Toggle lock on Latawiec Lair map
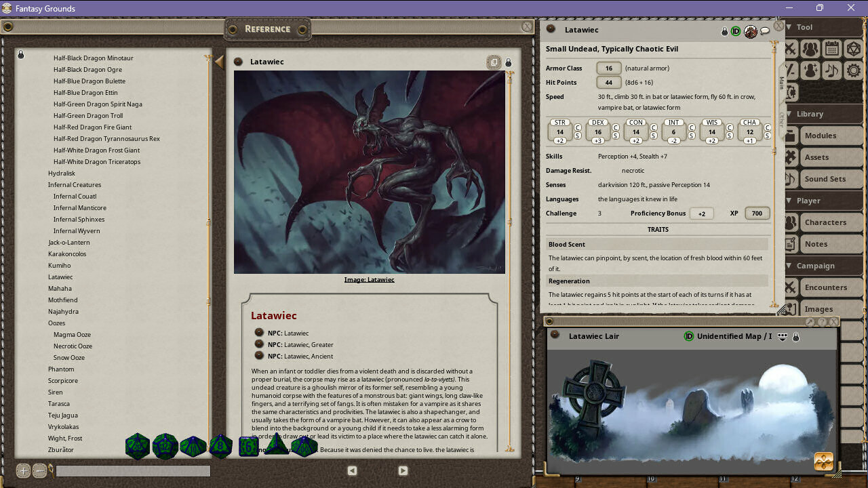 click(796, 337)
